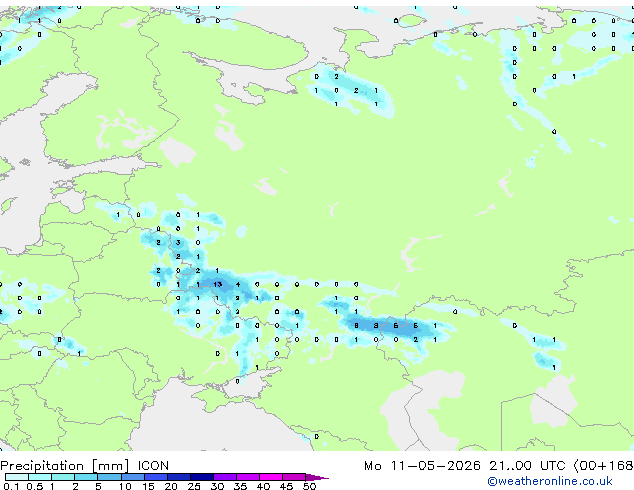Click the '(00+168' forecast offset text
Screen dimensions: 634x490
pos(603,466)
